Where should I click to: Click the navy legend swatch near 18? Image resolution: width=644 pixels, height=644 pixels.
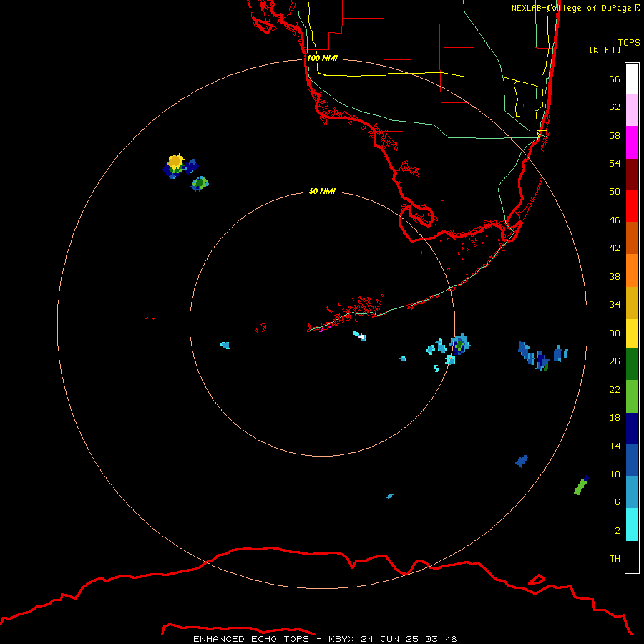click(632, 429)
